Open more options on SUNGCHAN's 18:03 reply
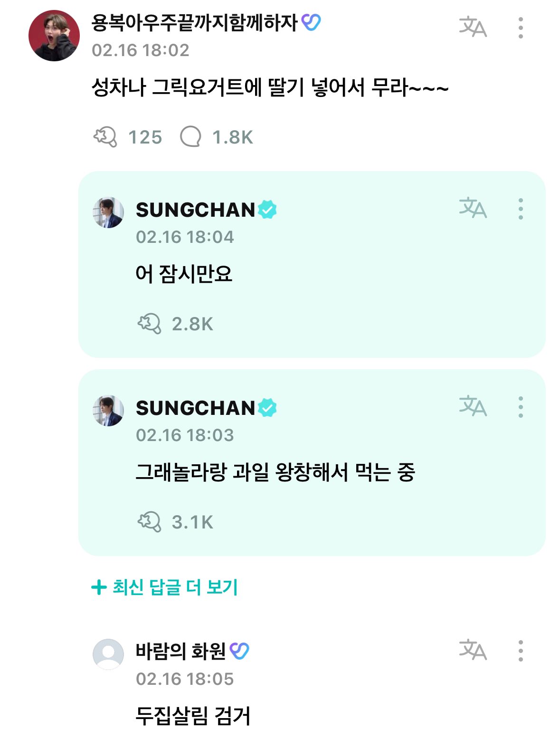Image resolution: width=560 pixels, height=749 pixels. click(521, 407)
